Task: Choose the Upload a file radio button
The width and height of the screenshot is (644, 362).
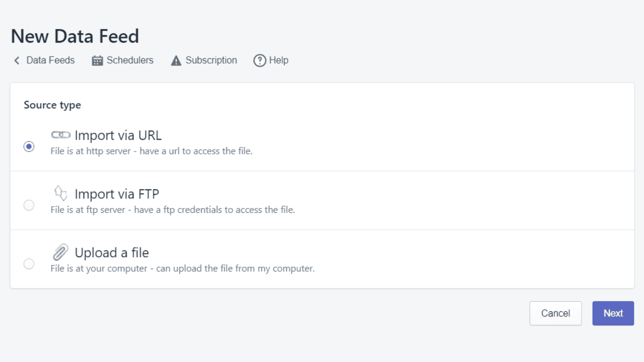Action: point(29,264)
